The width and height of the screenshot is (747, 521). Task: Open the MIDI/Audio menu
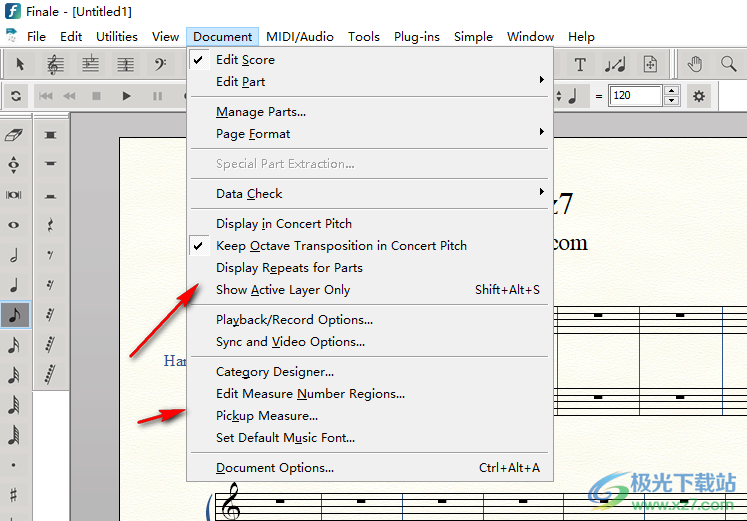(x=300, y=37)
